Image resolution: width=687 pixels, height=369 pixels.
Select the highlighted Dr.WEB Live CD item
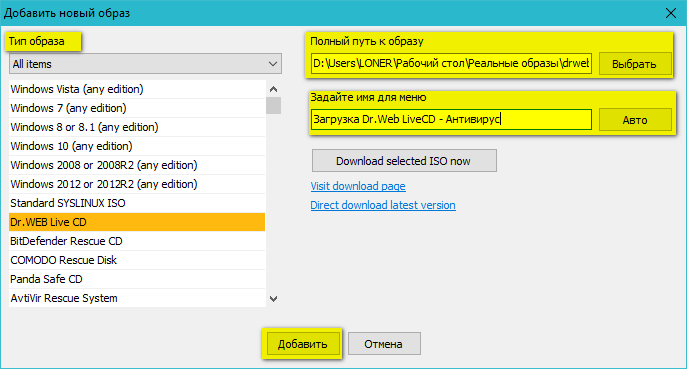[137, 222]
